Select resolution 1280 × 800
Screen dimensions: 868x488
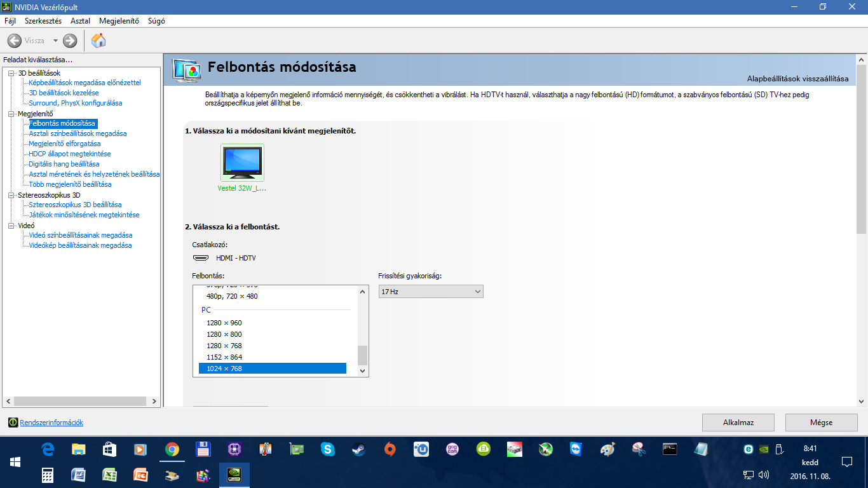tap(224, 334)
